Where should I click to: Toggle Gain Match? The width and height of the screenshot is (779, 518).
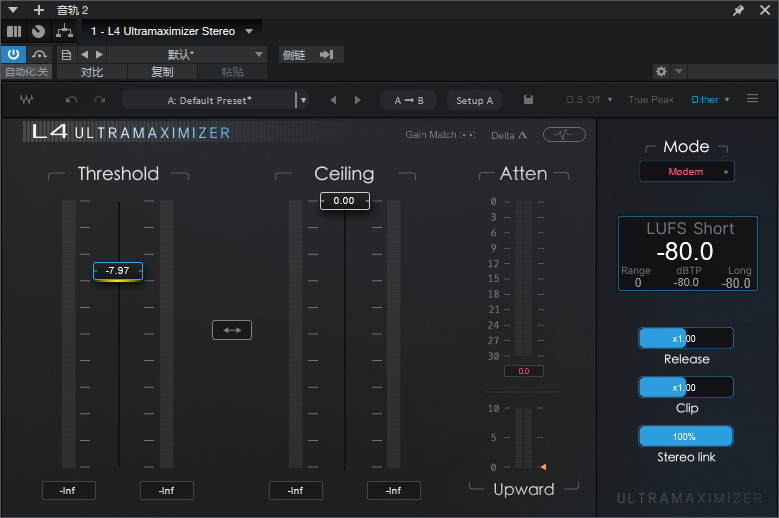pyautogui.click(x=440, y=135)
